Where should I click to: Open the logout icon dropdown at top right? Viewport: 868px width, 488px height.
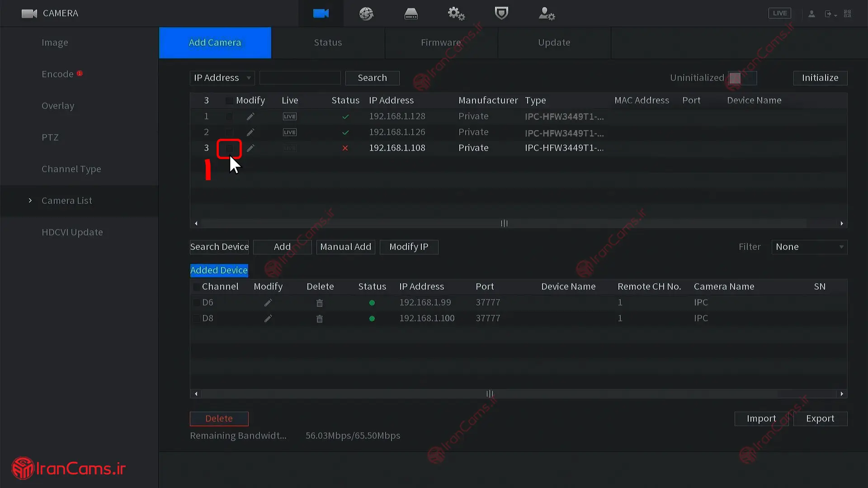[830, 14]
